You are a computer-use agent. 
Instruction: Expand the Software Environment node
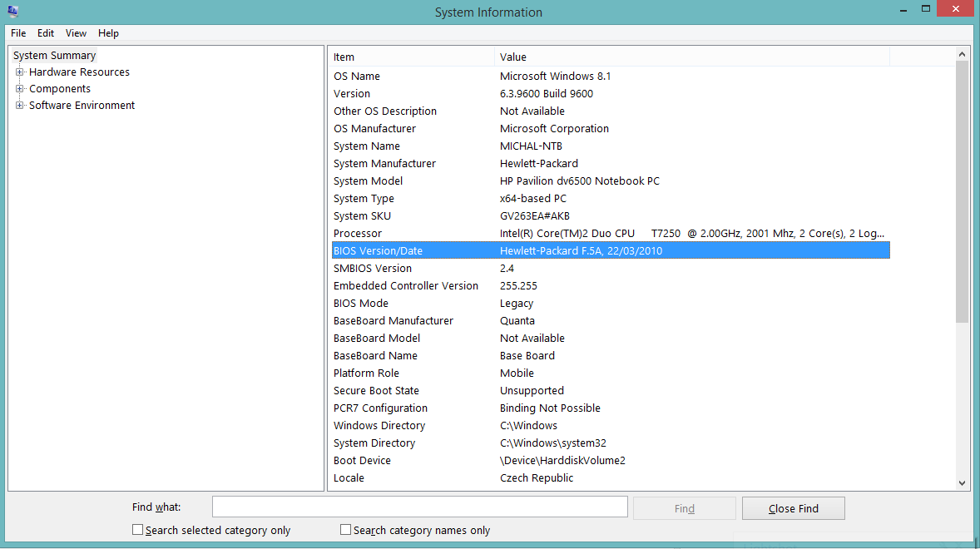pyautogui.click(x=19, y=106)
